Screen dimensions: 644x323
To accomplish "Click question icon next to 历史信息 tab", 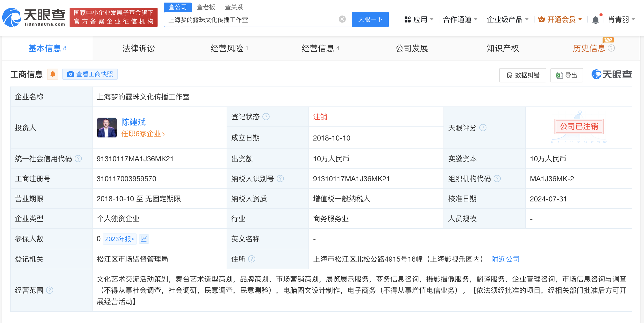I will pyautogui.click(x=611, y=48).
